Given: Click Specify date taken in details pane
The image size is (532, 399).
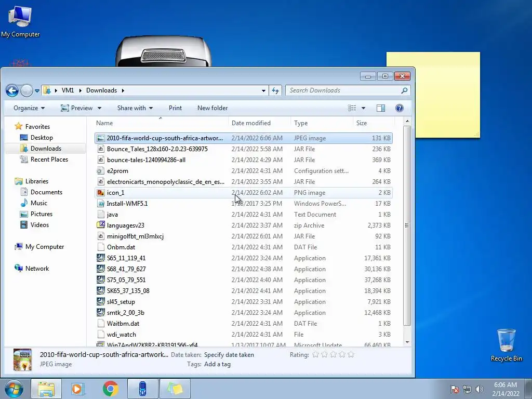Looking at the screenshot, I should [229, 354].
